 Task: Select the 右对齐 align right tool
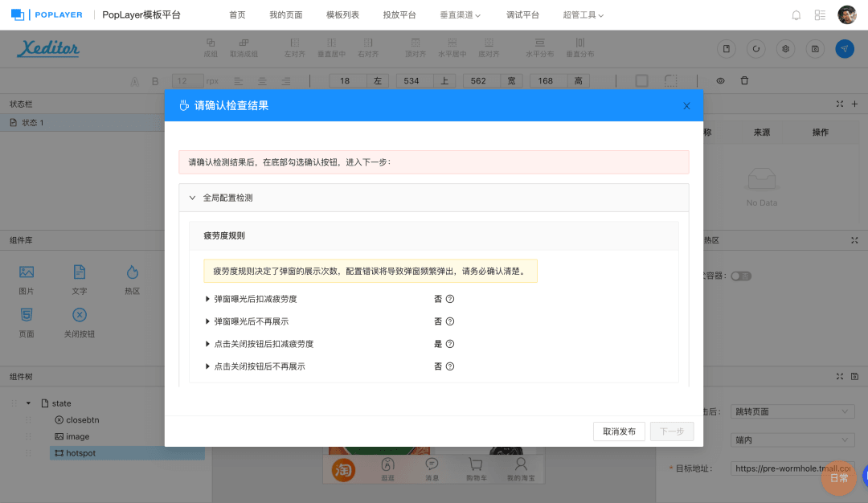(x=368, y=47)
